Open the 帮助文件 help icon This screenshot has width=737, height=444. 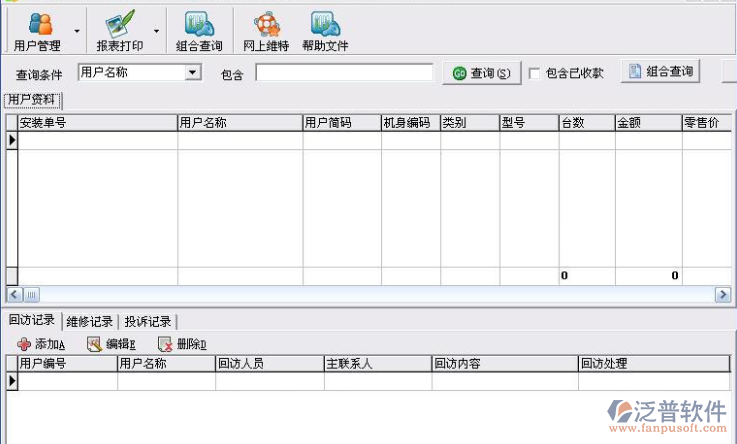(325, 30)
